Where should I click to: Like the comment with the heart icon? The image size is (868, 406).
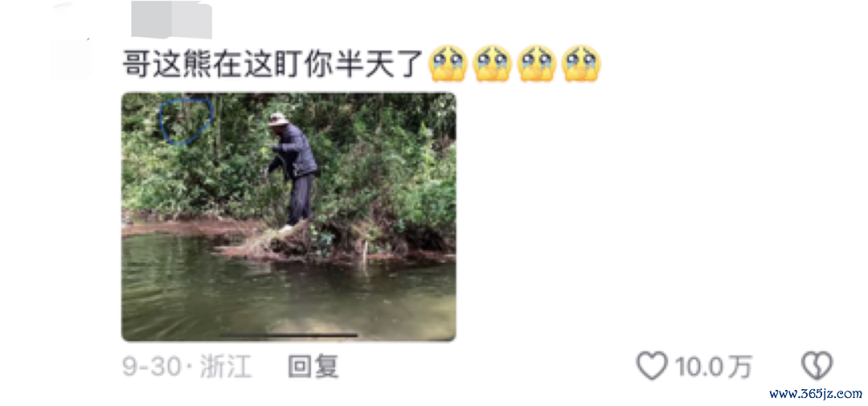coord(652,366)
